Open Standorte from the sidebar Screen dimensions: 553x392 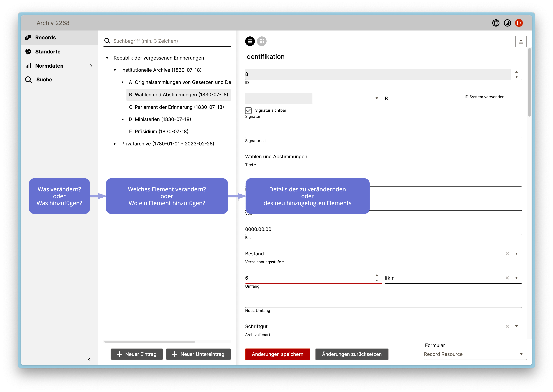[48, 51]
